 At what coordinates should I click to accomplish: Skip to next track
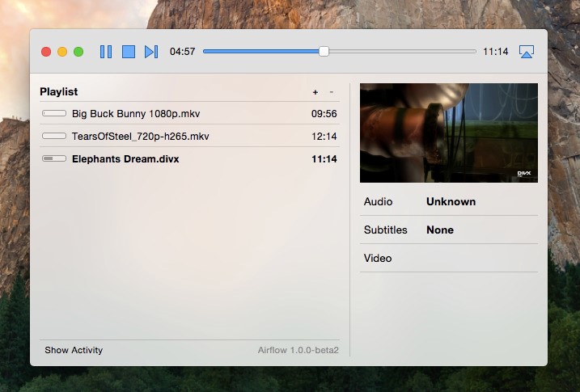coord(151,52)
